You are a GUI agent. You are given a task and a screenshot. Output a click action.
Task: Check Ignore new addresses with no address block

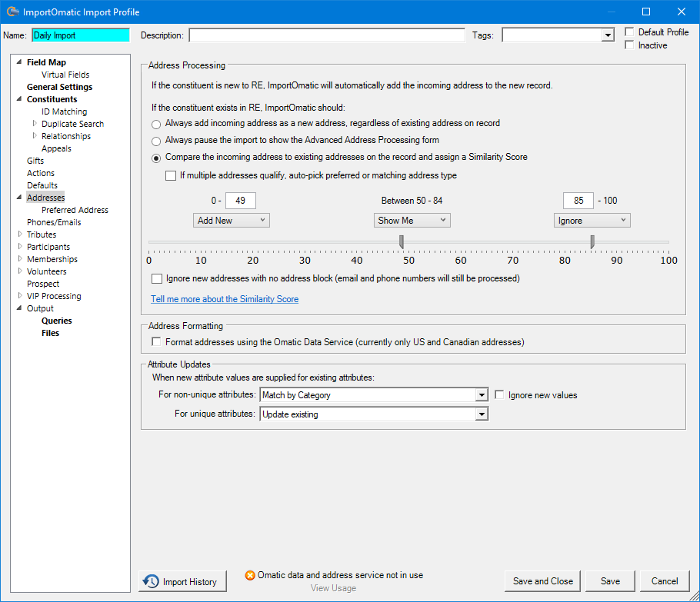pos(156,278)
